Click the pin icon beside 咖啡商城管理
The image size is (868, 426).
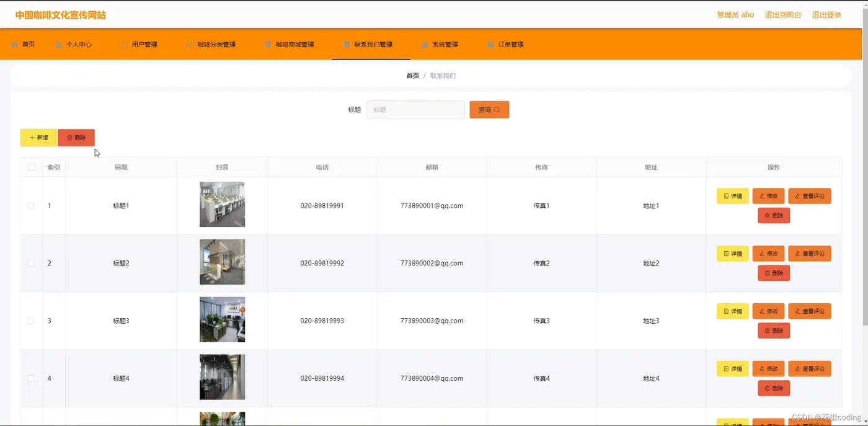pos(268,45)
